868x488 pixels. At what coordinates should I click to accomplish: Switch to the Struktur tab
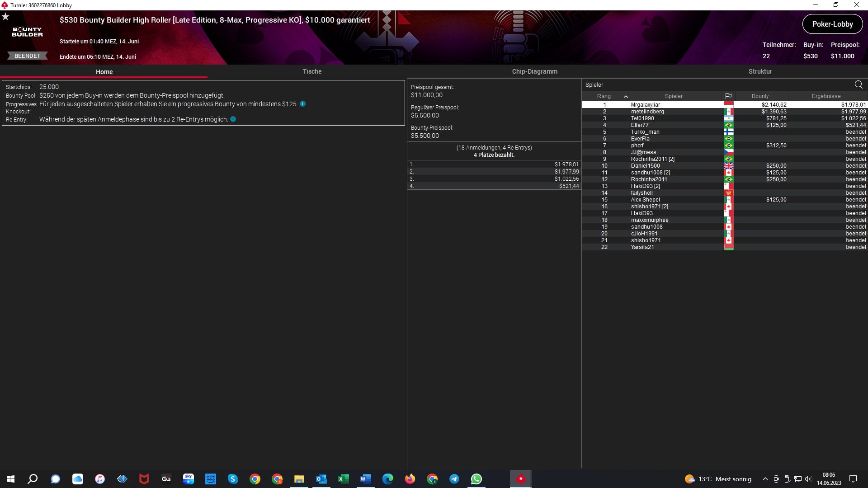(760, 71)
